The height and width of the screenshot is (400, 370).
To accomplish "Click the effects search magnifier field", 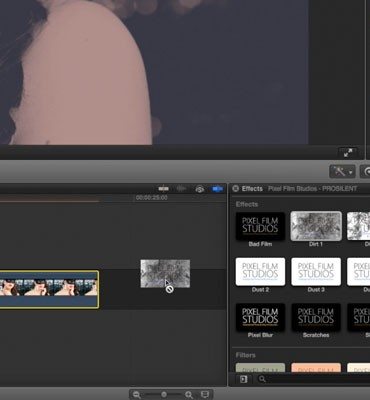I will click(313, 379).
